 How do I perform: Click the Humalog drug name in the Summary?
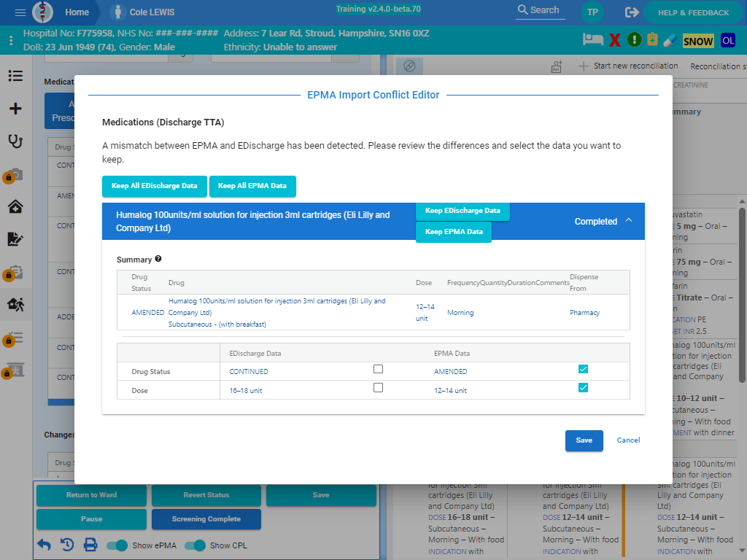[x=276, y=307]
